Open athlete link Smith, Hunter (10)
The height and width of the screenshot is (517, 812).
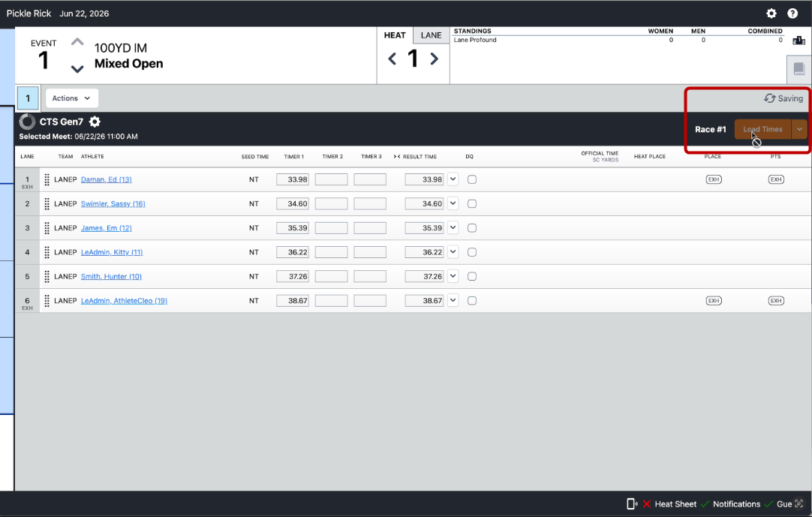[x=111, y=277]
